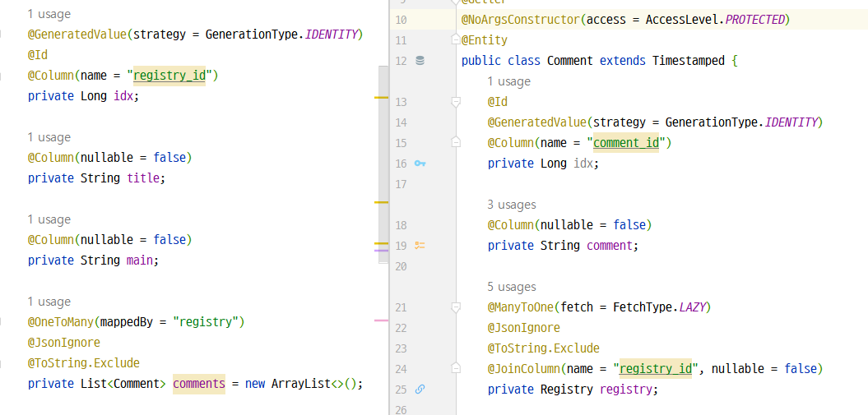Toggle the fold marker on line 21 beside @ManyToOne

[x=456, y=307]
